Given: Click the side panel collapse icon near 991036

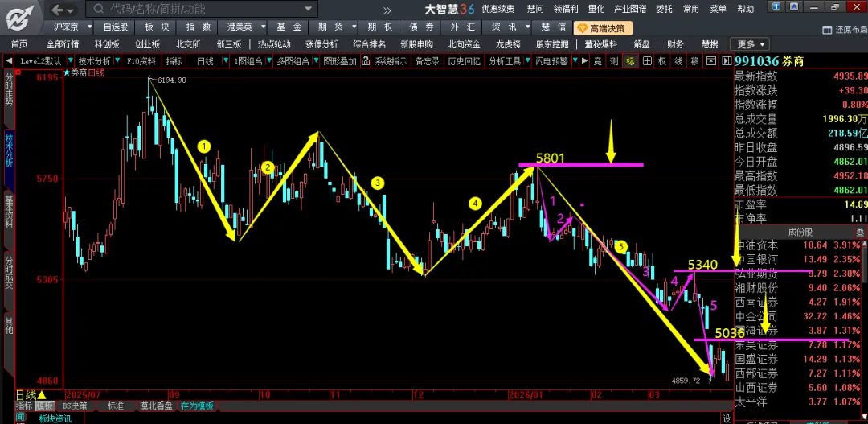Looking at the screenshot, I should pyautogui.click(x=727, y=61).
